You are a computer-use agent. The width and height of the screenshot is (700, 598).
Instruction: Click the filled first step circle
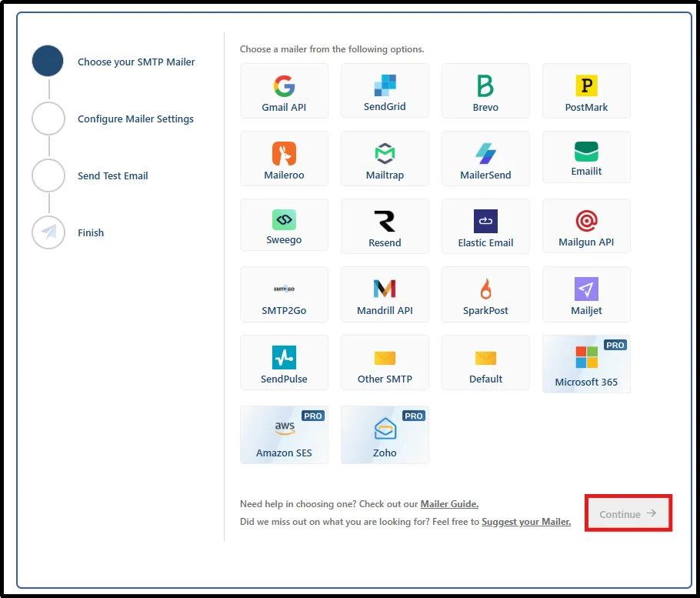pos(48,61)
